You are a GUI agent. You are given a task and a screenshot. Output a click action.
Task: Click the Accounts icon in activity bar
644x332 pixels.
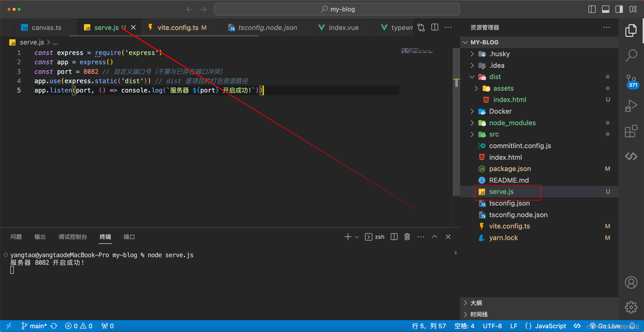tap(631, 282)
